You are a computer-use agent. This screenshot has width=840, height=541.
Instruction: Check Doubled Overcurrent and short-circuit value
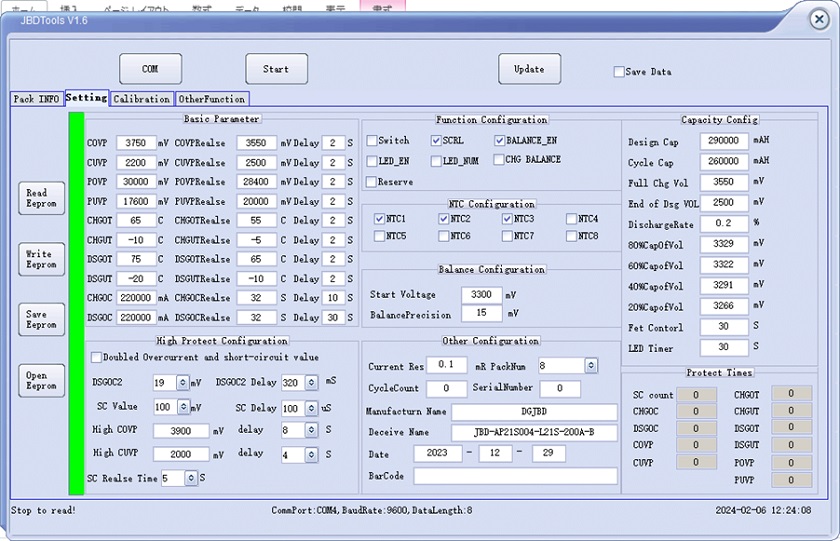[x=96, y=357]
